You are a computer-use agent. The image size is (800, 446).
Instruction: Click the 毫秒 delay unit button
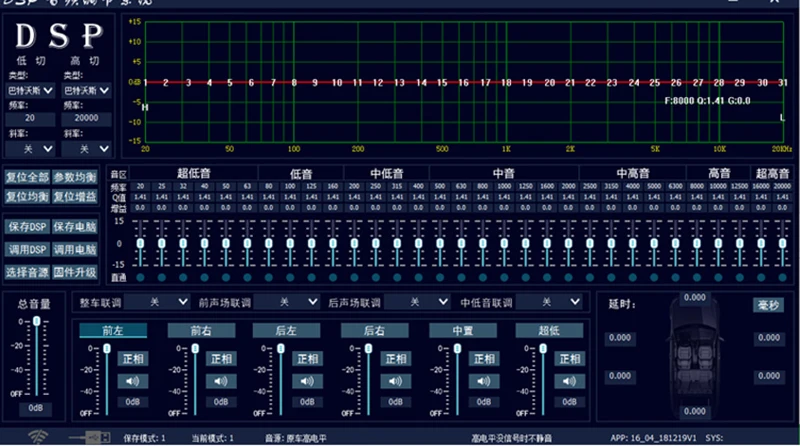(x=768, y=305)
